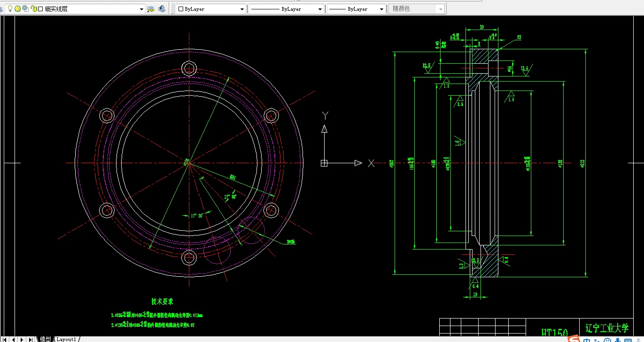Jump to first layout tab arrow
This screenshot has width=644, height=342.
coord(6,339)
